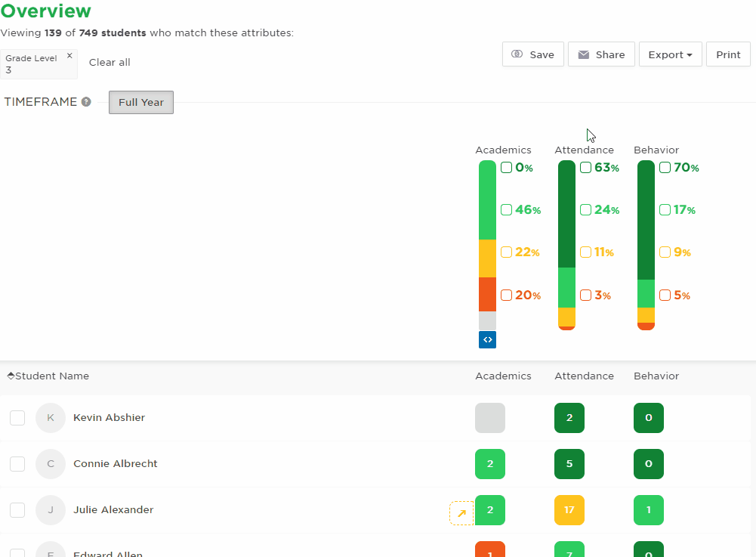This screenshot has height=557, width=756.
Task: Click Julie Alexander's yellow trend arrow icon
Action: click(x=461, y=512)
